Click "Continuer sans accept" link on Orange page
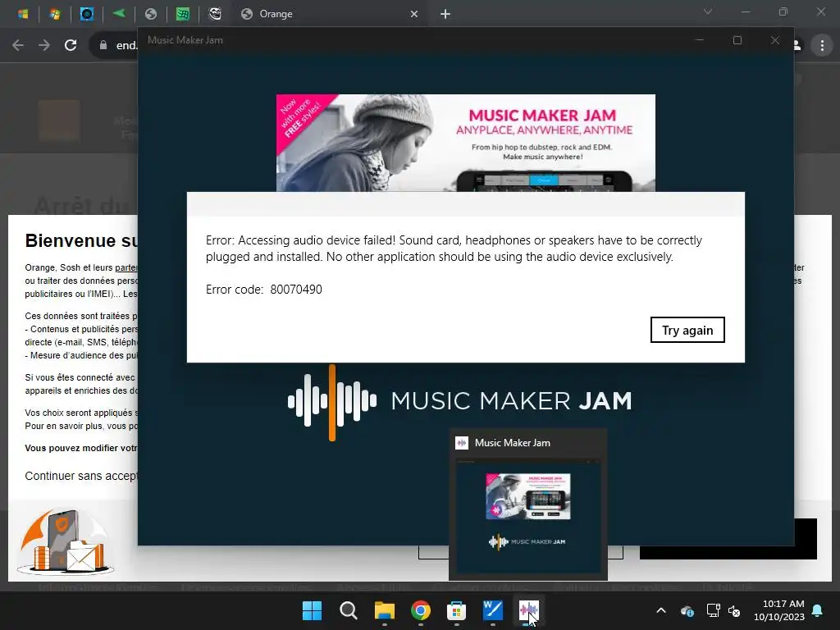The image size is (840, 630). click(81, 476)
